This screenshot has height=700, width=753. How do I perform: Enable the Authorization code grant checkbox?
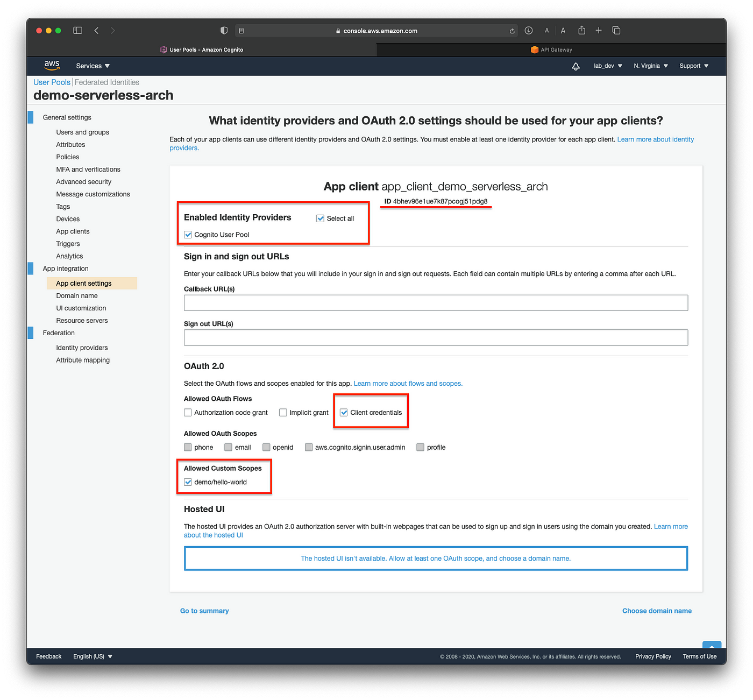pos(188,413)
